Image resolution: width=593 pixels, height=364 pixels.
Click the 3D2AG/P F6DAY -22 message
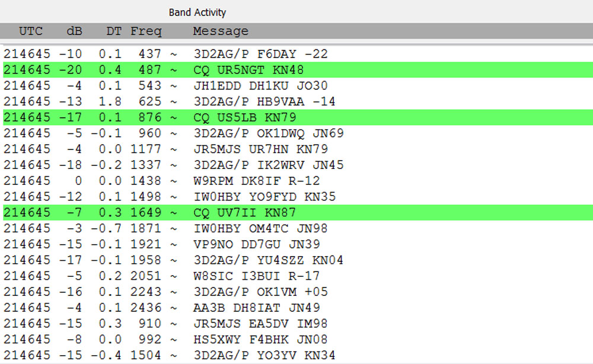(260, 54)
